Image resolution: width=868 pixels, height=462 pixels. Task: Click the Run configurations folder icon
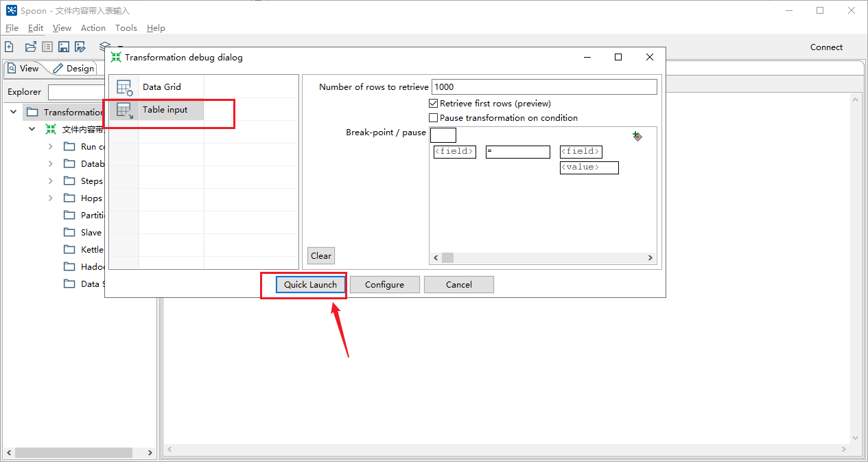[69, 146]
